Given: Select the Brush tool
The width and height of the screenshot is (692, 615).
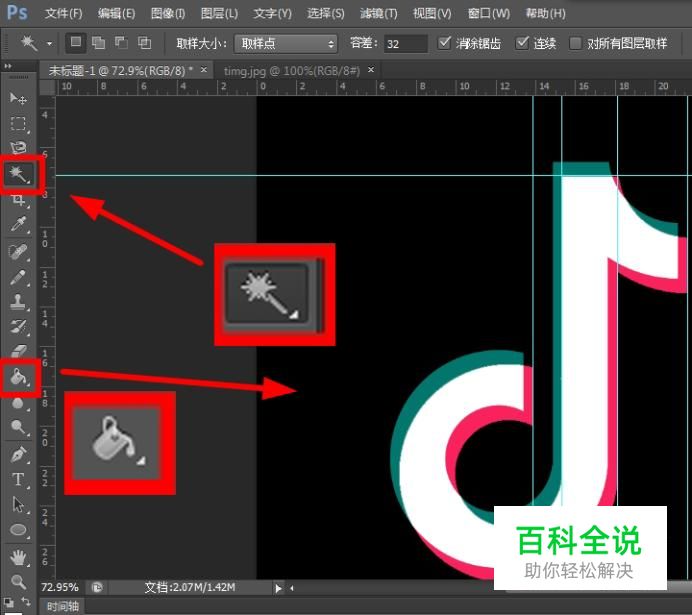Looking at the screenshot, I should click(x=18, y=277).
